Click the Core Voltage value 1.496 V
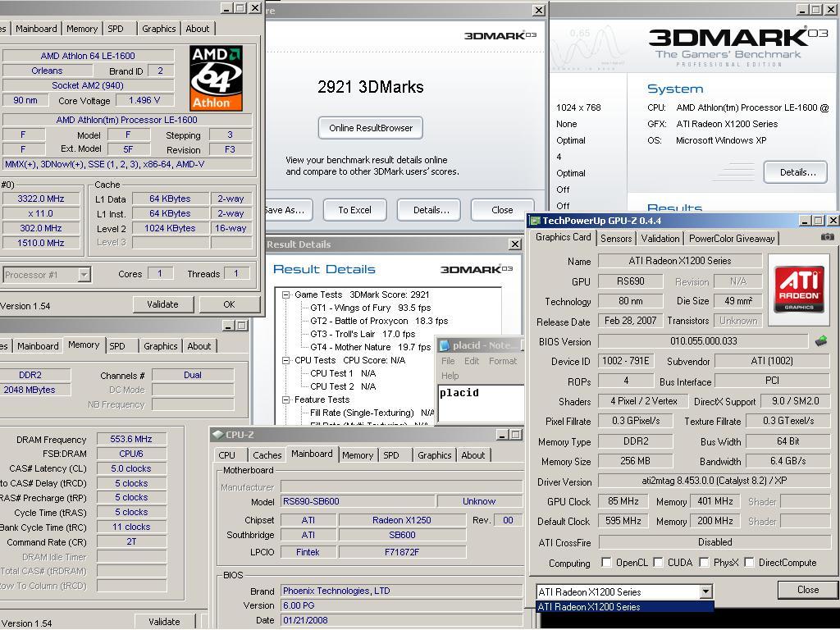The image size is (840, 630). (144, 100)
